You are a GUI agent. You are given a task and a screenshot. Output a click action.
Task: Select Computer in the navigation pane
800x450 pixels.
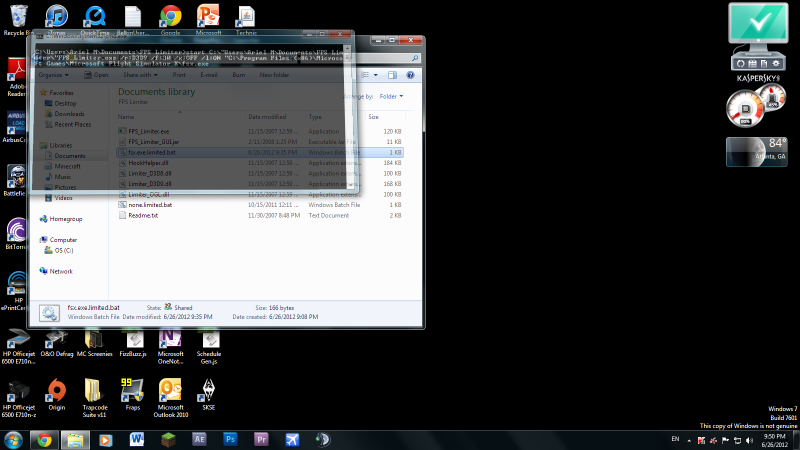coord(58,240)
